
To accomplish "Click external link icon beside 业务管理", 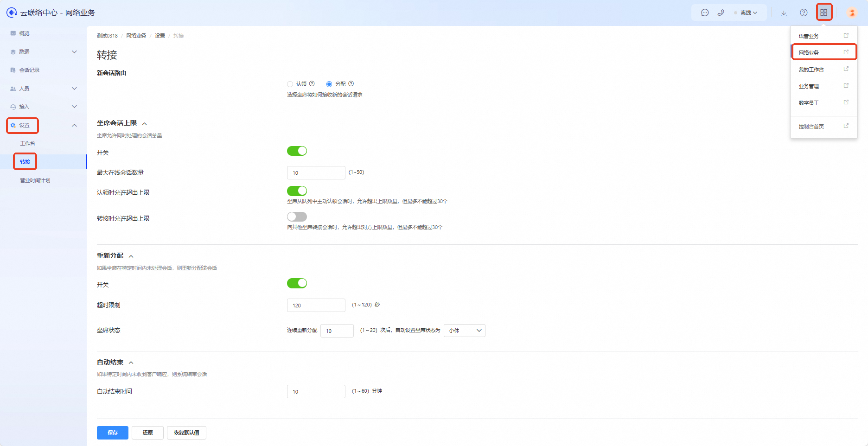I will (846, 86).
